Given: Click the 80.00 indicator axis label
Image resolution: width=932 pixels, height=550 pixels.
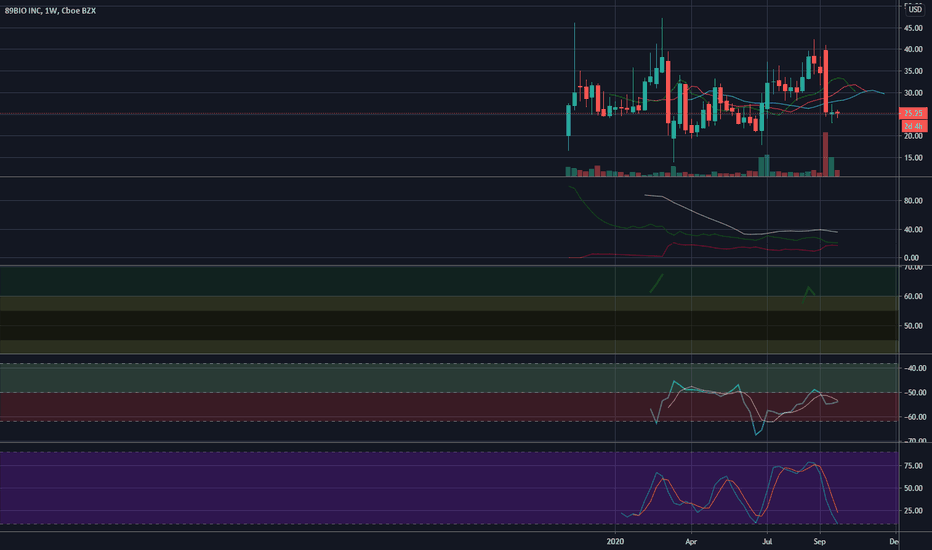Looking at the screenshot, I should [913, 200].
